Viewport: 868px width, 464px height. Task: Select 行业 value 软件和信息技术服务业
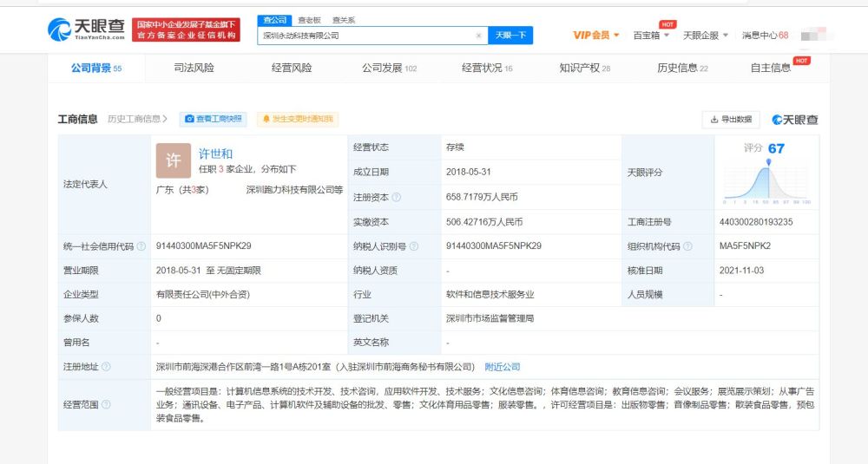(x=490, y=295)
